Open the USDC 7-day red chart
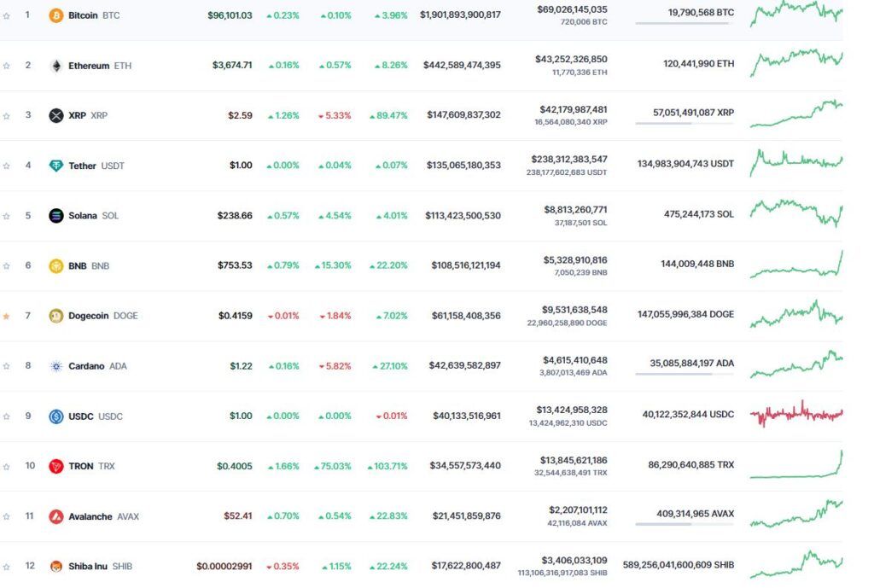The height and width of the screenshot is (588, 874). click(795, 413)
